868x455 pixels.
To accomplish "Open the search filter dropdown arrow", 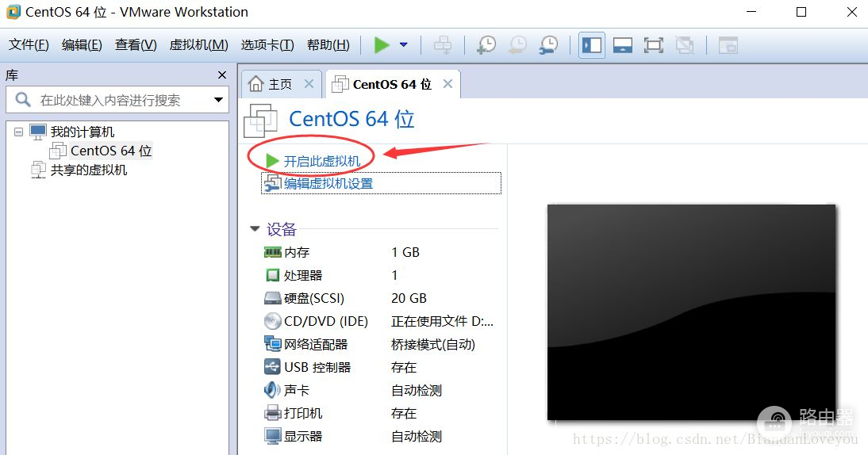I will click(218, 100).
